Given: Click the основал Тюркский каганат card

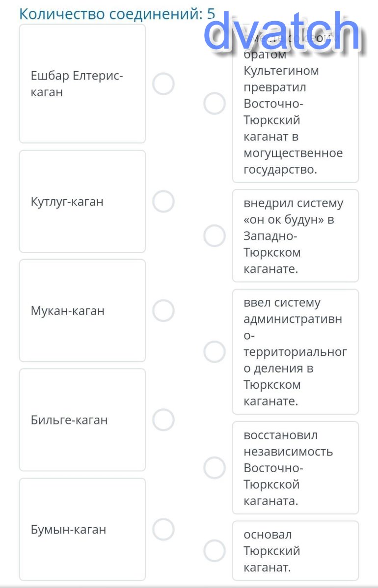Looking at the screenshot, I should [295, 551].
